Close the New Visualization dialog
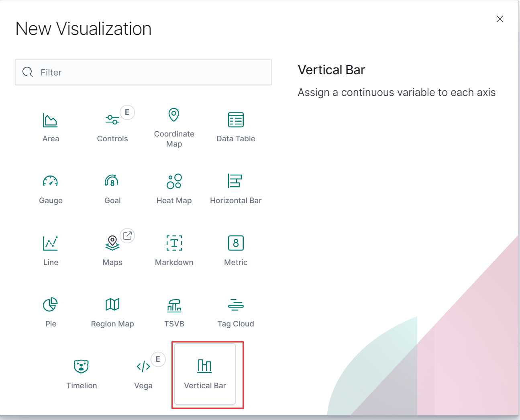The image size is (520, 420). pos(500,19)
